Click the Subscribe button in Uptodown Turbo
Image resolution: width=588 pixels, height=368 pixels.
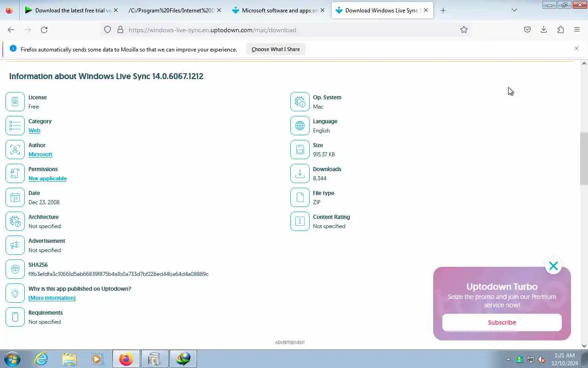tap(502, 322)
